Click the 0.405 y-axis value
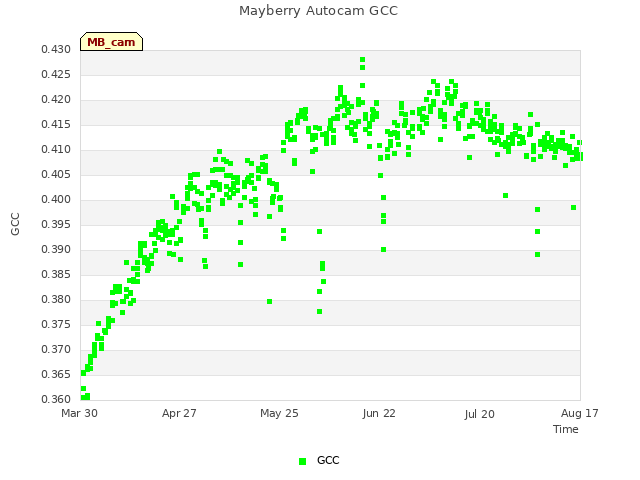640x480 pixels. coord(56,175)
